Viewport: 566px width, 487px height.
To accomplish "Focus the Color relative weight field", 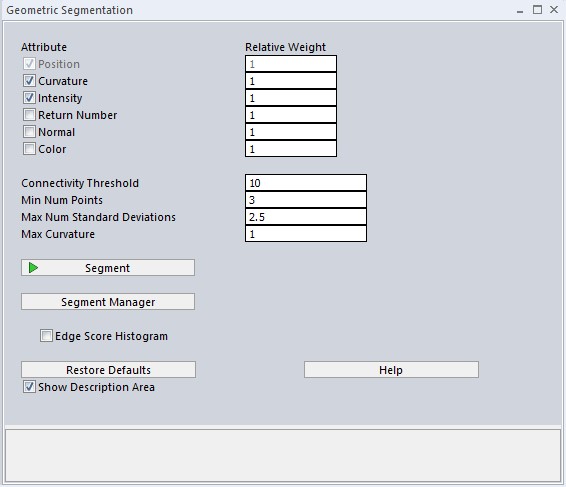I will pos(291,149).
